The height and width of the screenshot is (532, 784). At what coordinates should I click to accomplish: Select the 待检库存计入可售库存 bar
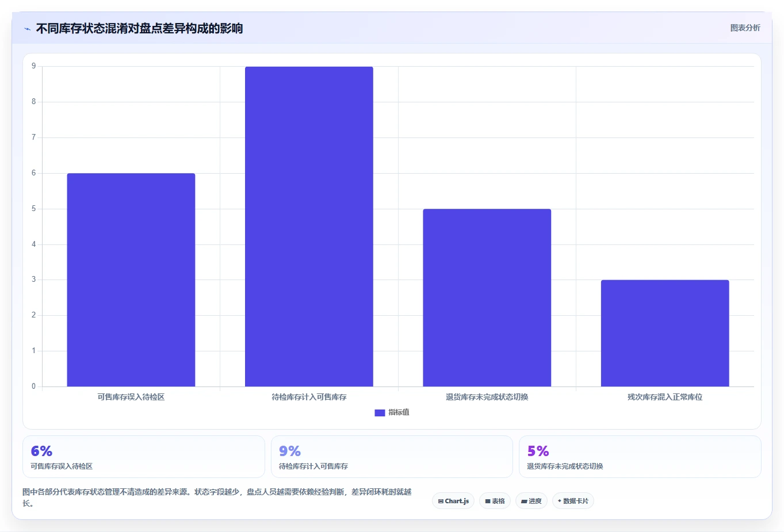[309, 227]
